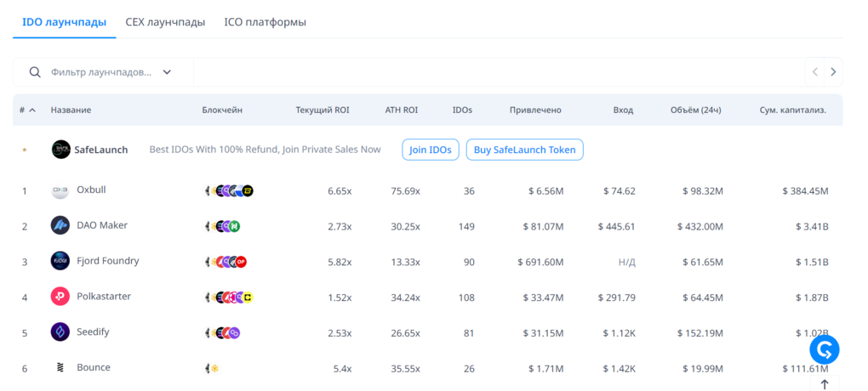Click the Seedify logo icon
Image resolution: width=868 pixels, height=391 pixels.
pos(60,332)
